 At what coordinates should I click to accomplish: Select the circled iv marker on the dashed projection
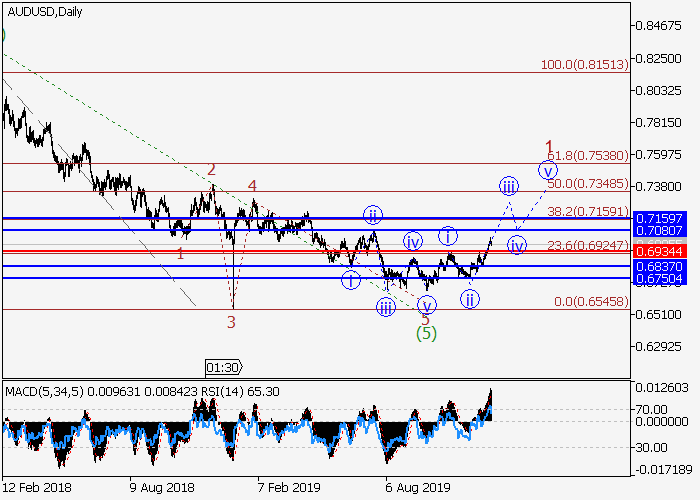pyautogui.click(x=516, y=245)
